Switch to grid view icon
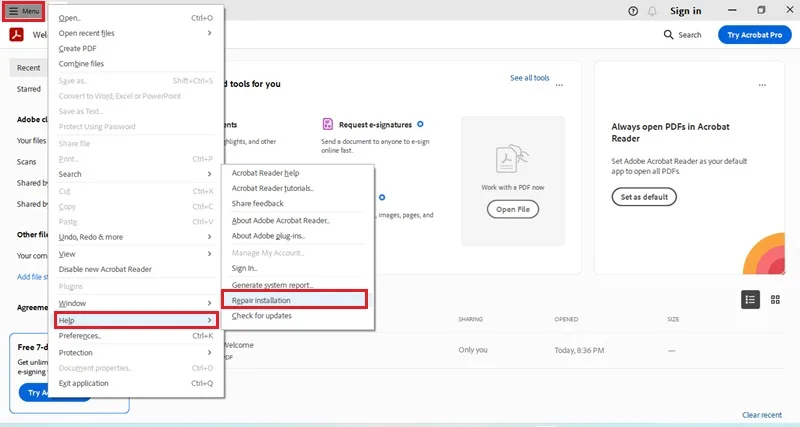 coord(775,299)
